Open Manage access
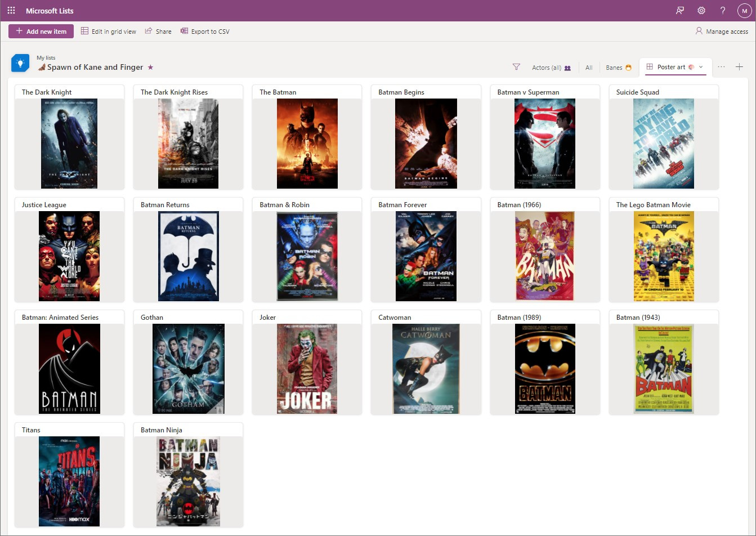The height and width of the screenshot is (536, 756). [722, 32]
